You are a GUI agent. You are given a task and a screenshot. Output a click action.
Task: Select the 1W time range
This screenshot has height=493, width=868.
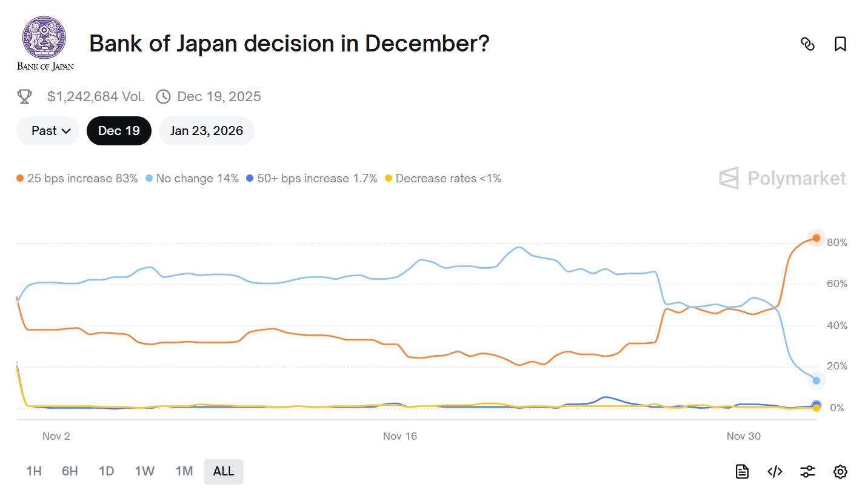(x=144, y=471)
